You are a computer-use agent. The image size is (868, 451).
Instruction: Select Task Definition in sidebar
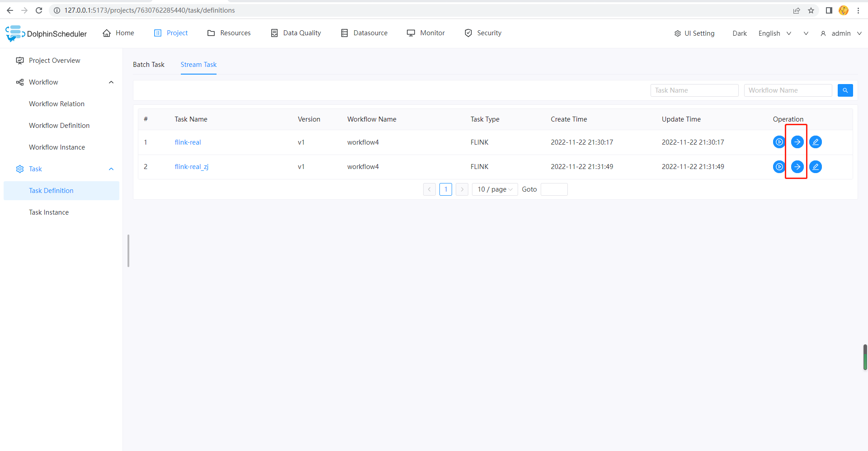61,191
